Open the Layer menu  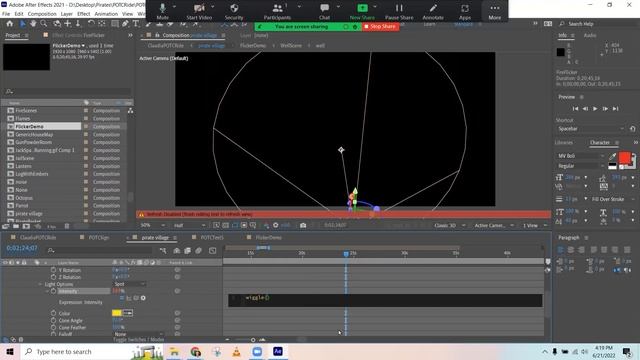(67, 14)
